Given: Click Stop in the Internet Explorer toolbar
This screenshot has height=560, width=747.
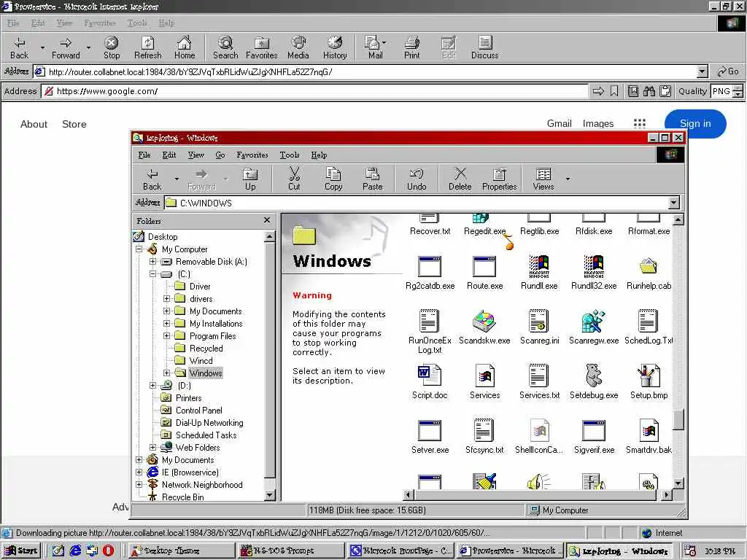Looking at the screenshot, I should point(112,47).
